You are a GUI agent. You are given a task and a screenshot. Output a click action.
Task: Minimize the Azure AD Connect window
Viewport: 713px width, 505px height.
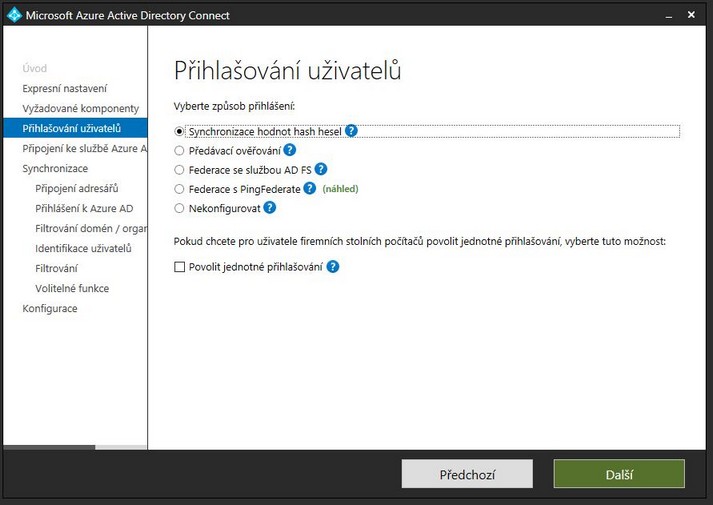click(668, 15)
